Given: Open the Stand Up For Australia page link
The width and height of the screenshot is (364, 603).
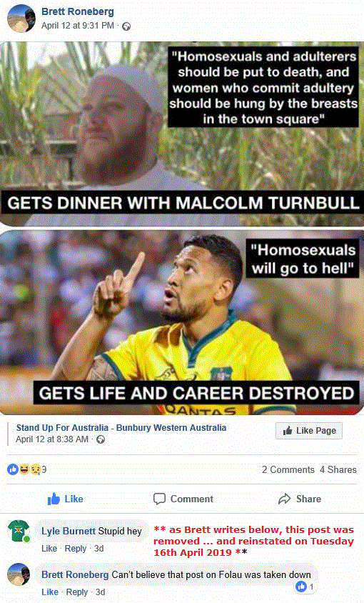Looking at the screenshot, I should point(121,428).
